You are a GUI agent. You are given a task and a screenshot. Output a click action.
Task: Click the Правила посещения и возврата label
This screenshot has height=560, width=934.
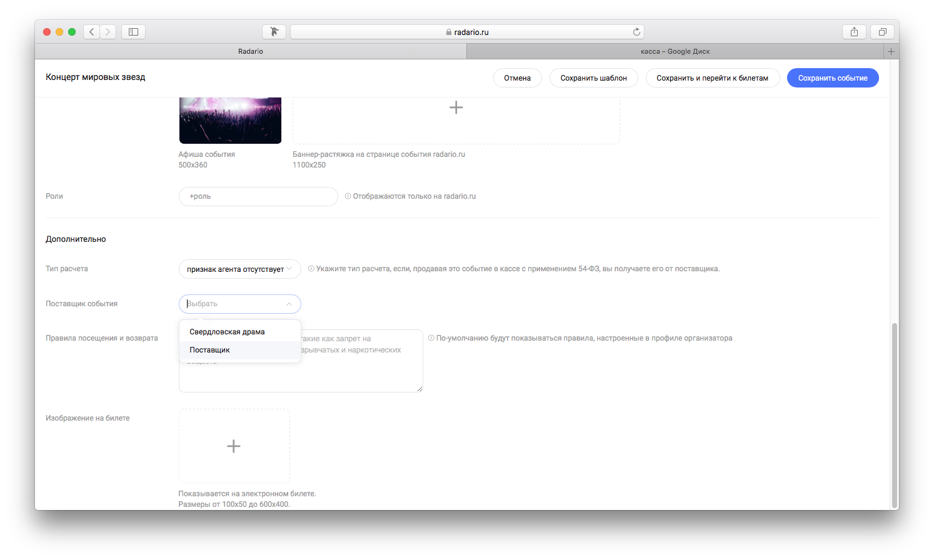(x=102, y=338)
